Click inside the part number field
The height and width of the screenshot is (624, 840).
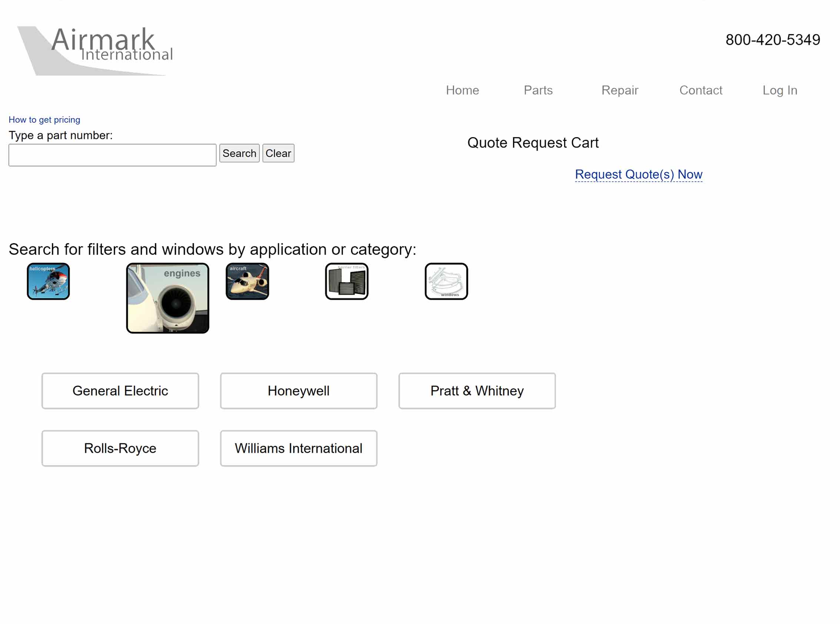coord(112,155)
